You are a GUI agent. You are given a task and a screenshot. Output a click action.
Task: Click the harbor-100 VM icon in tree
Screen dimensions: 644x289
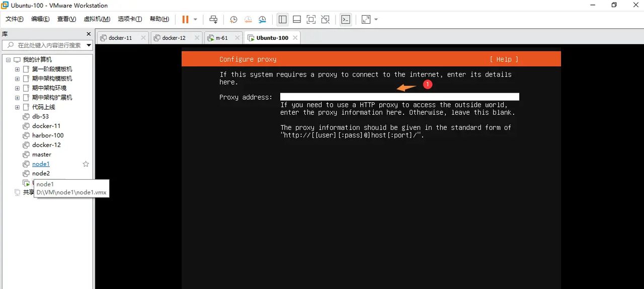pos(26,135)
